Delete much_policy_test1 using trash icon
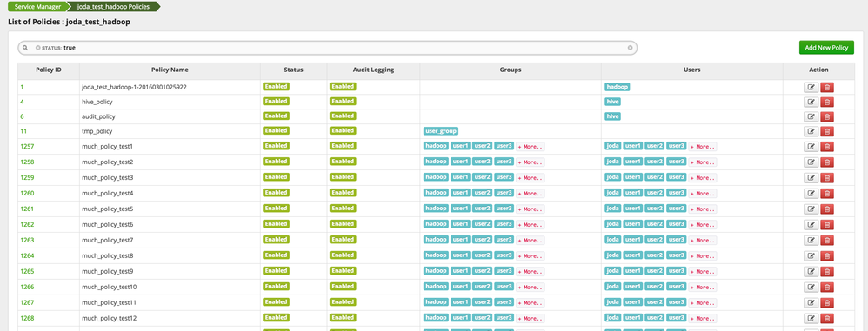This screenshot has height=331, width=868. [826, 147]
